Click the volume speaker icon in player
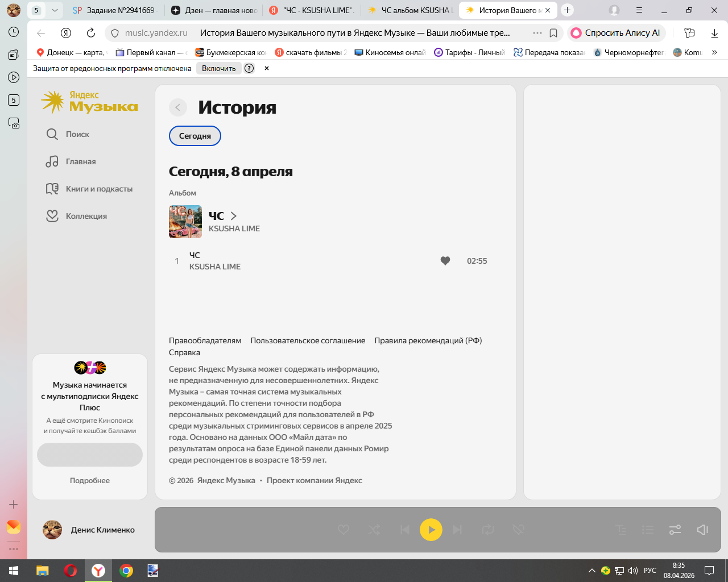 click(x=702, y=530)
